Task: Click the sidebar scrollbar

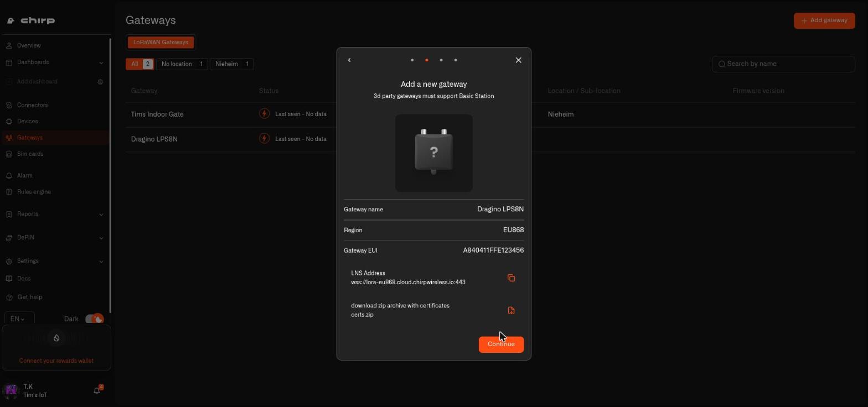Action: point(110,176)
